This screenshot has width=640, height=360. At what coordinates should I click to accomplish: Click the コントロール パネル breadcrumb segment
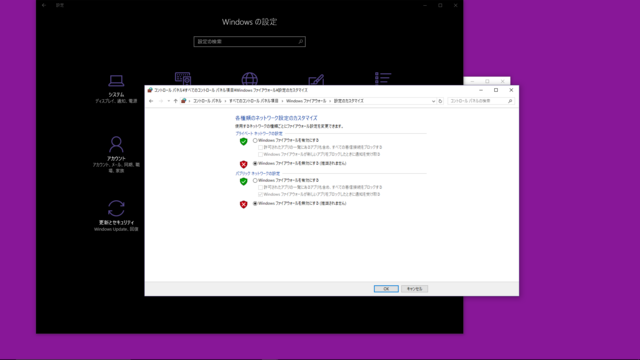click(x=207, y=101)
